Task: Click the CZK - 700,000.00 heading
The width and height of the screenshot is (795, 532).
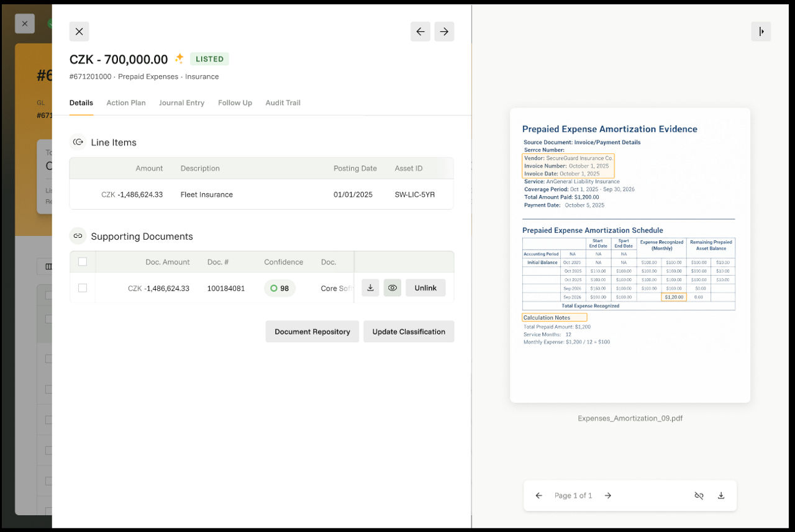Action: point(119,60)
